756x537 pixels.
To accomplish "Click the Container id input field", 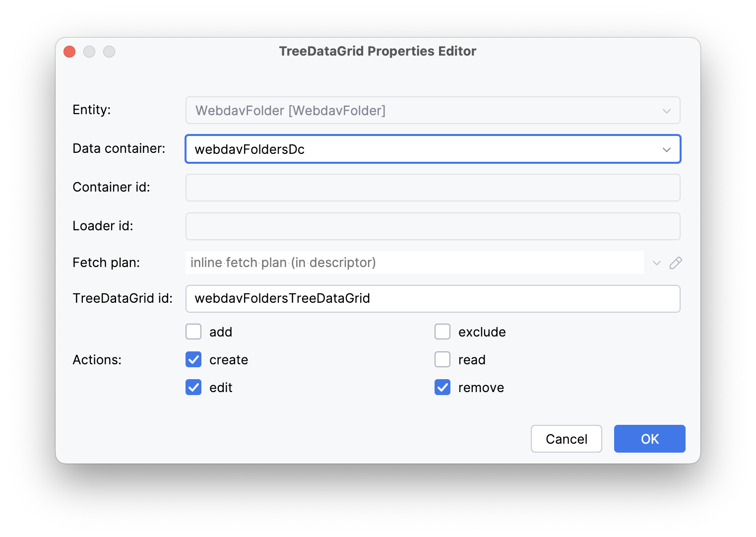I will 432,188.
